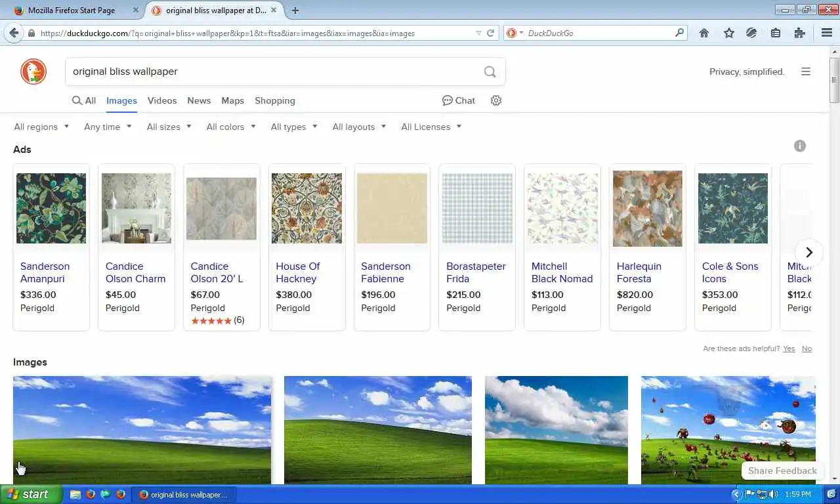The width and height of the screenshot is (840, 504).
Task: Expand the All Licenses filter
Action: coord(431,127)
